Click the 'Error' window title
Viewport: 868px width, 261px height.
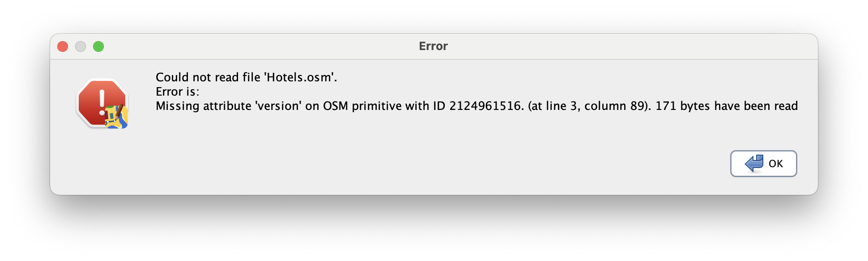(x=433, y=46)
